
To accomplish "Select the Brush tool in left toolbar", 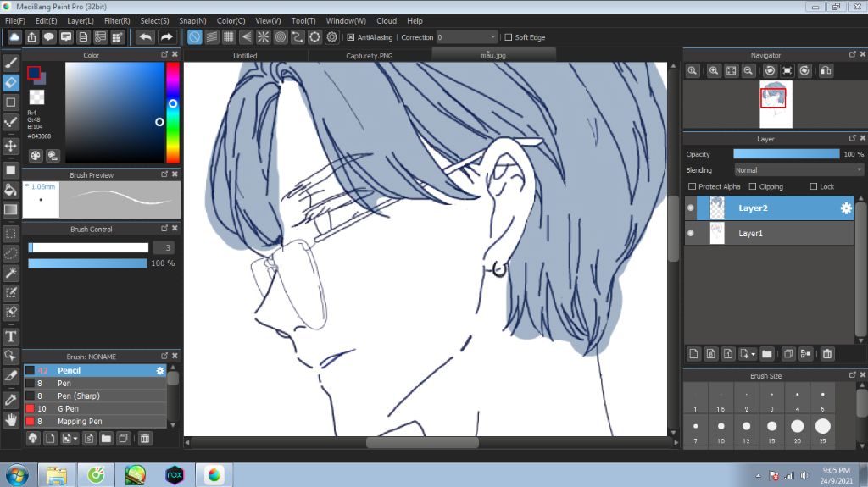I will (10, 63).
